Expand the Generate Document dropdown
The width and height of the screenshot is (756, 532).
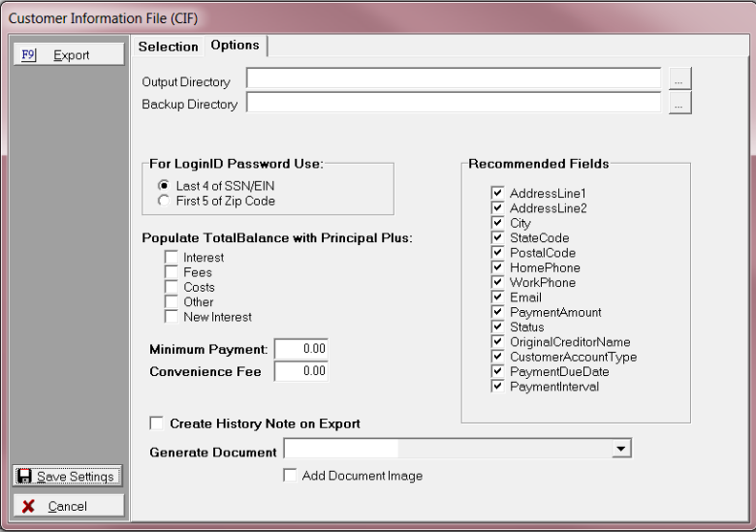click(620, 449)
